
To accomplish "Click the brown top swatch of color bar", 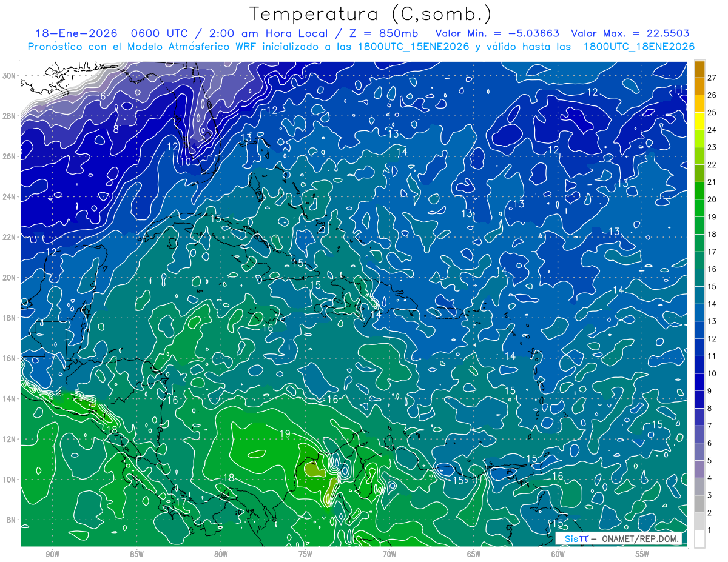I will 699,69.
